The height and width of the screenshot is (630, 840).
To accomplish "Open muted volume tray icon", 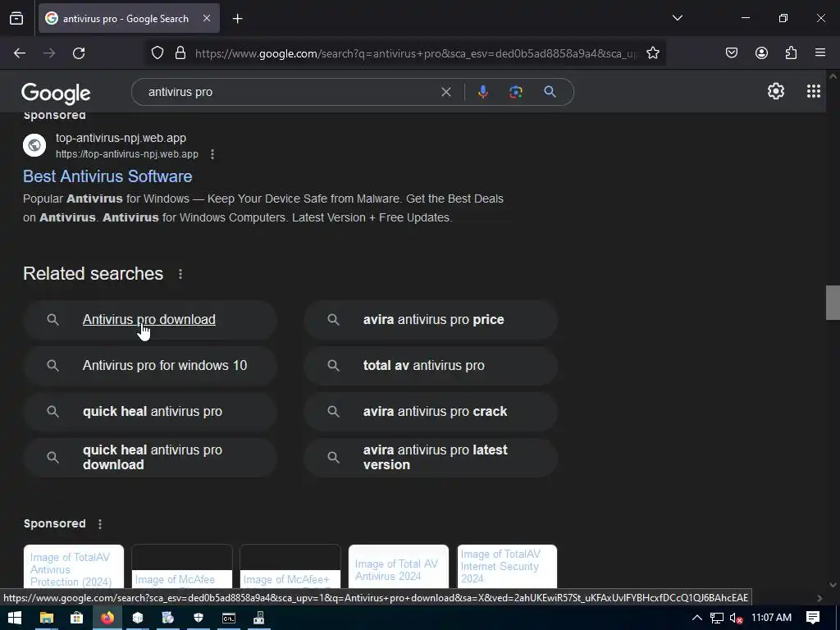I will click(x=737, y=619).
